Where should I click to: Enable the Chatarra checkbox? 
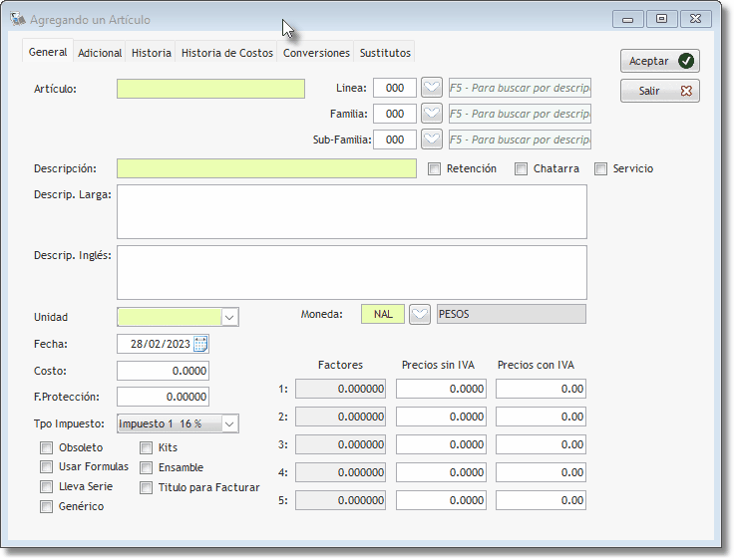pyautogui.click(x=521, y=168)
